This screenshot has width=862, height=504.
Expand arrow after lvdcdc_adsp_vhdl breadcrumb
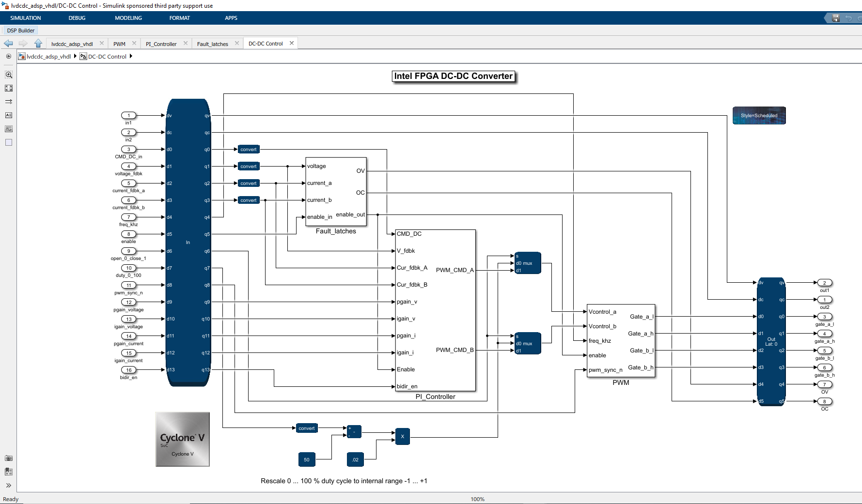[75, 56]
